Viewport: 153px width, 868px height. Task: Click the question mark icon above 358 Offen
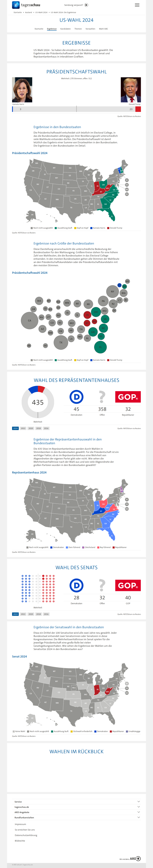[x=102, y=397]
